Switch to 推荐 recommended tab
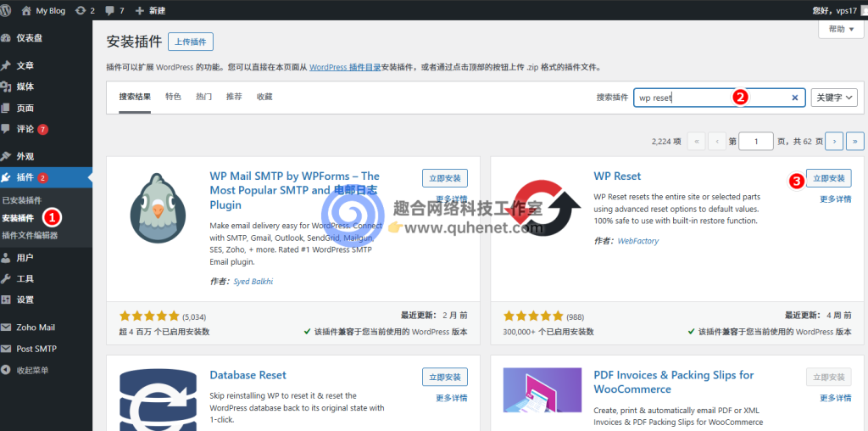The image size is (868, 431). click(x=234, y=97)
